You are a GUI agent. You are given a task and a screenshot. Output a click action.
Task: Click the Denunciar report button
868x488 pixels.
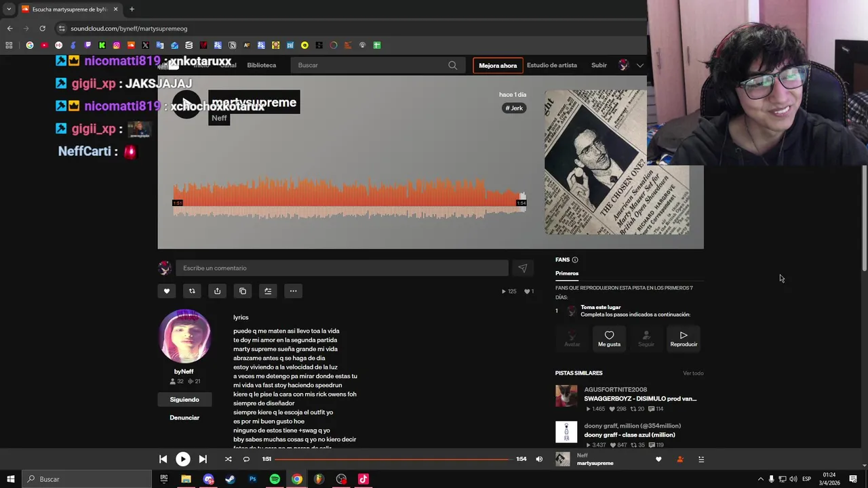coord(184,418)
